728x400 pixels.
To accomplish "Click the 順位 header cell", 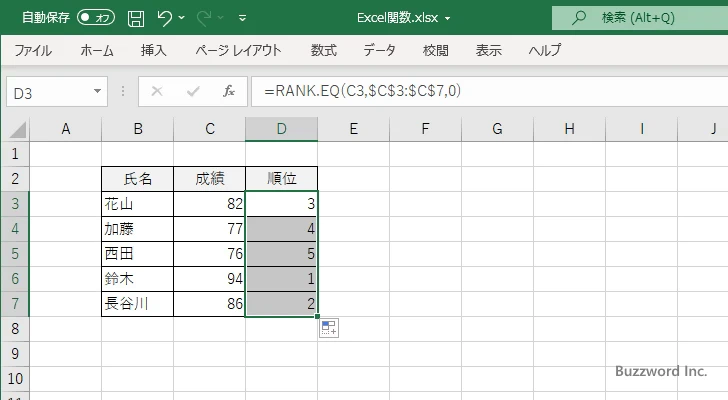I will coord(281,179).
